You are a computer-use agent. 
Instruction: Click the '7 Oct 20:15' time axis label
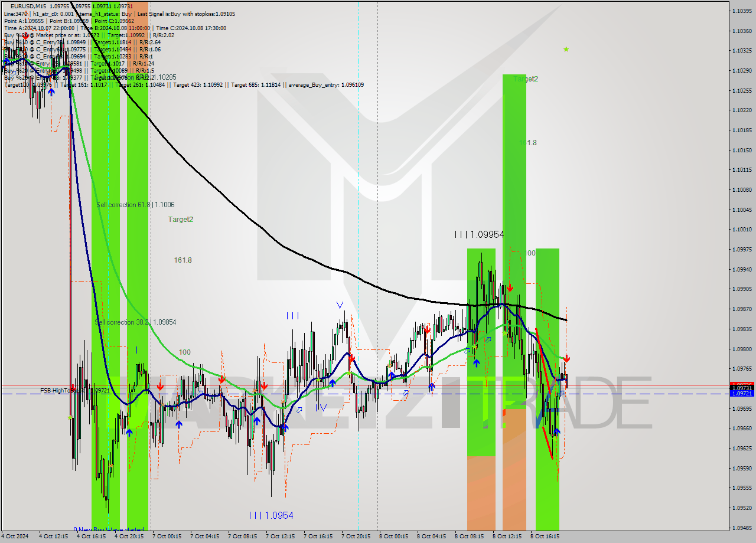356,537
